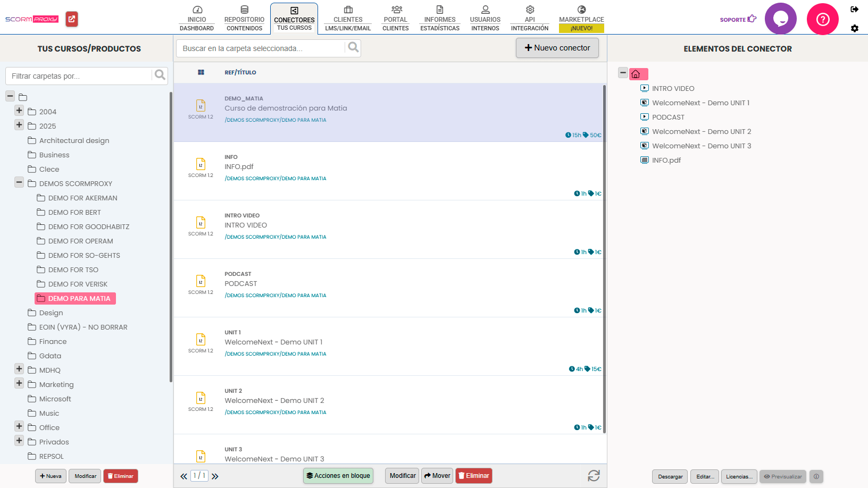Viewport: 868px width, 488px height.
Task: Collapse the DEMOS SCORMPROXY folder
Action: point(19,182)
